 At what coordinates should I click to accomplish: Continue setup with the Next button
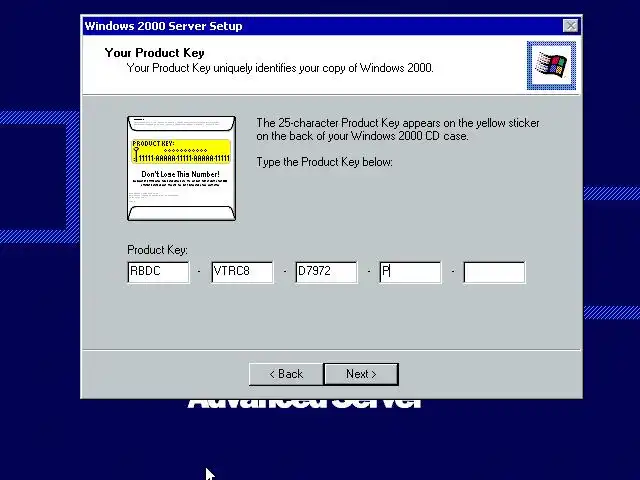point(361,374)
